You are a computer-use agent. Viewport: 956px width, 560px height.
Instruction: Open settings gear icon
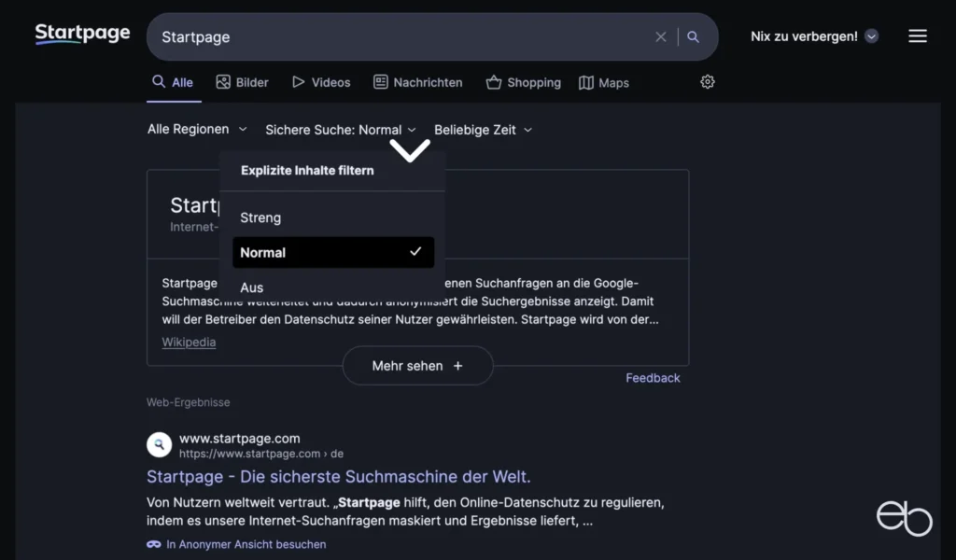(x=708, y=81)
